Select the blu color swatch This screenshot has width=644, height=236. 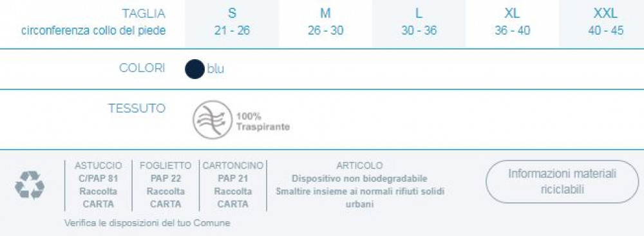194,69
